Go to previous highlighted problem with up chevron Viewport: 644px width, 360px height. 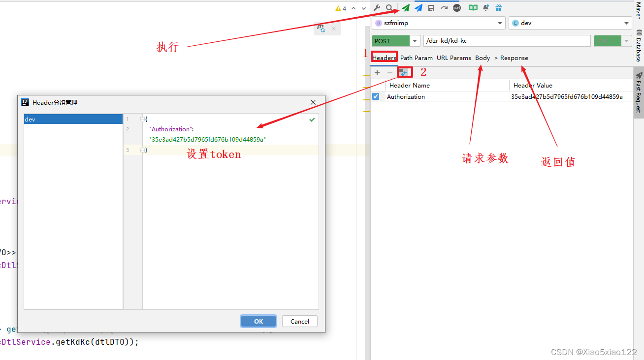click(354, 8)
